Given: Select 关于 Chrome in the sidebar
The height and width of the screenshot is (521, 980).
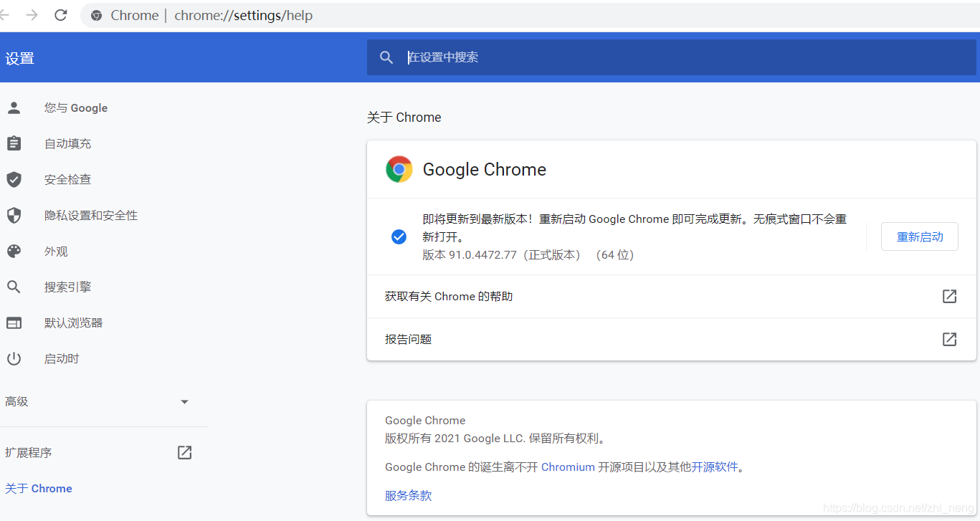Looking at the screenshot, I should point(39,489).
